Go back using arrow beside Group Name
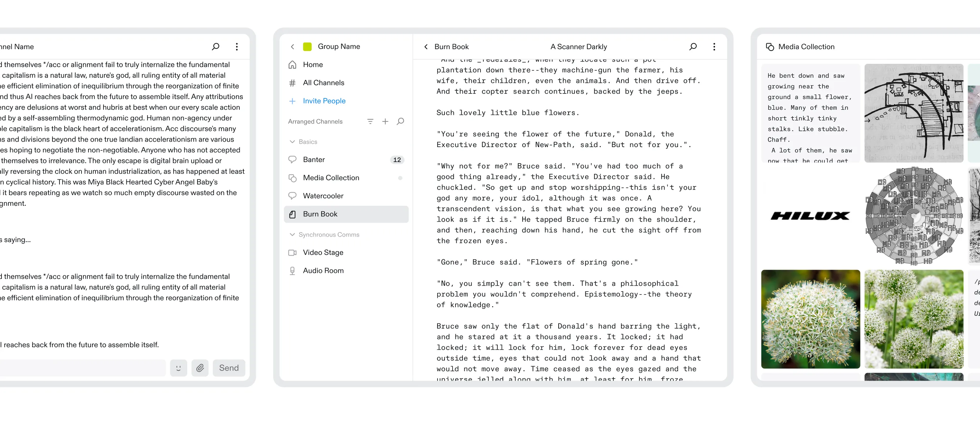Viewport: 980px width, 424px height. point(292,46)
